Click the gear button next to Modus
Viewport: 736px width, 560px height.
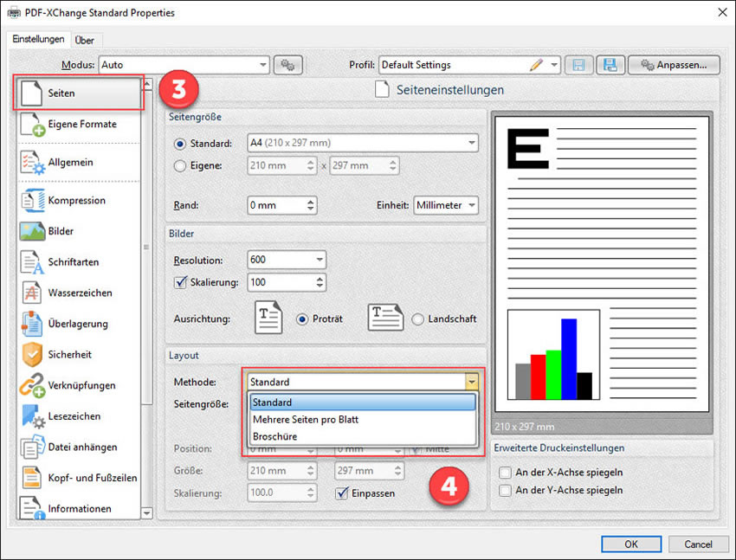(287, 65)
